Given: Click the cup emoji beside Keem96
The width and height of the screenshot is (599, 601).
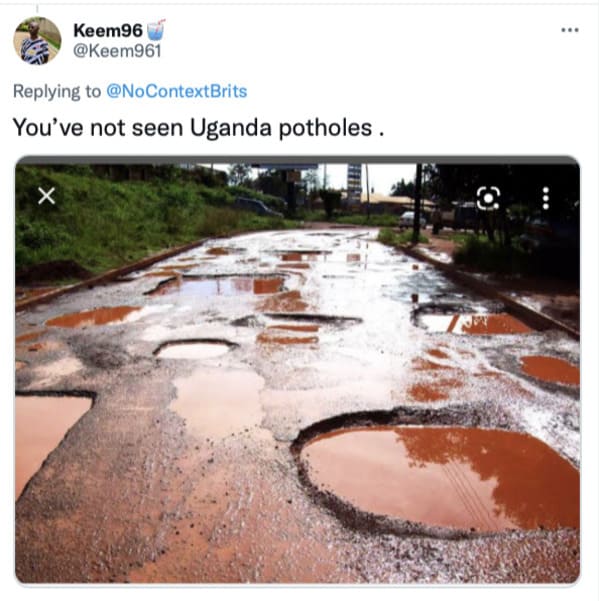Looking at the screenshot, I should (x=156, y=30).
